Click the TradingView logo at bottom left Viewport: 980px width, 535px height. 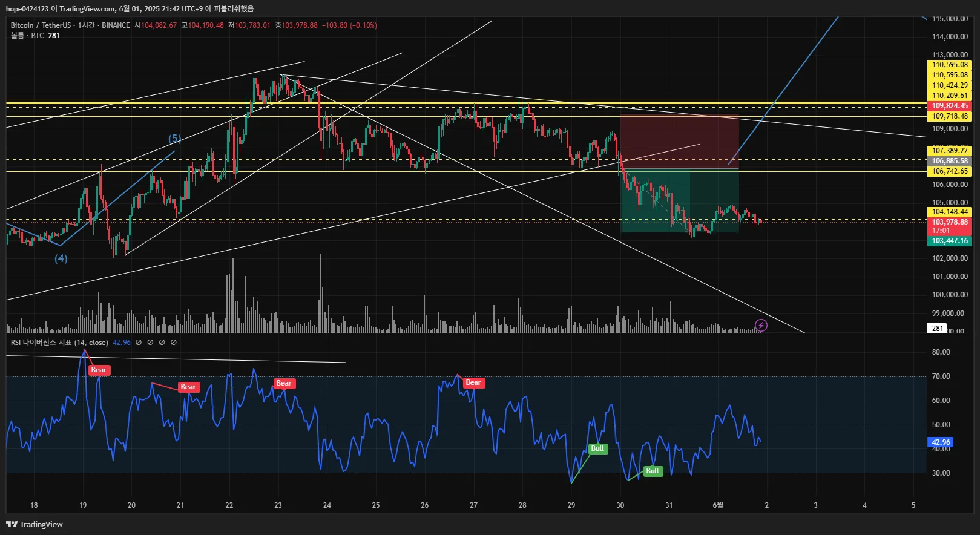click(35, 524)
